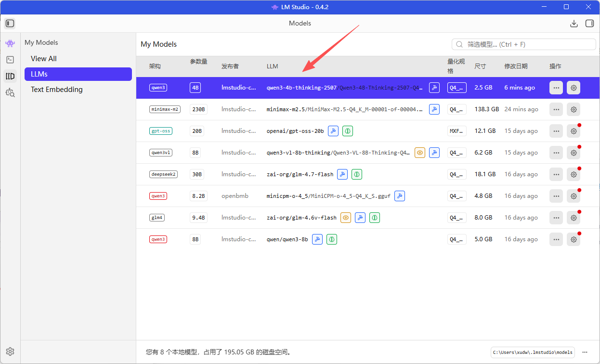This screenshot has width=600, height=364.
Task: Sort by 修改日期 column header
Action: coord(516,66)
